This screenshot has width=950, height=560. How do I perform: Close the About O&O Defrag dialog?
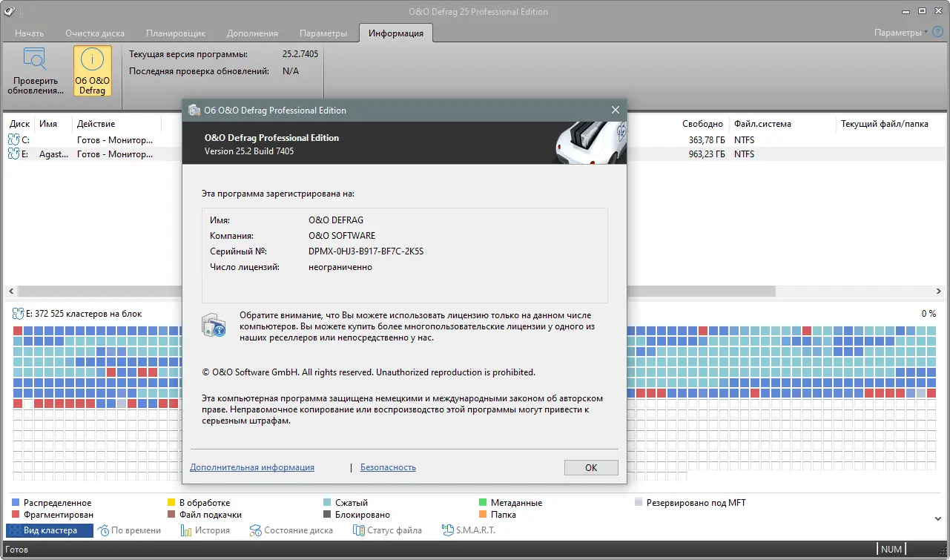pyautogui.click(x=615, y=110)
